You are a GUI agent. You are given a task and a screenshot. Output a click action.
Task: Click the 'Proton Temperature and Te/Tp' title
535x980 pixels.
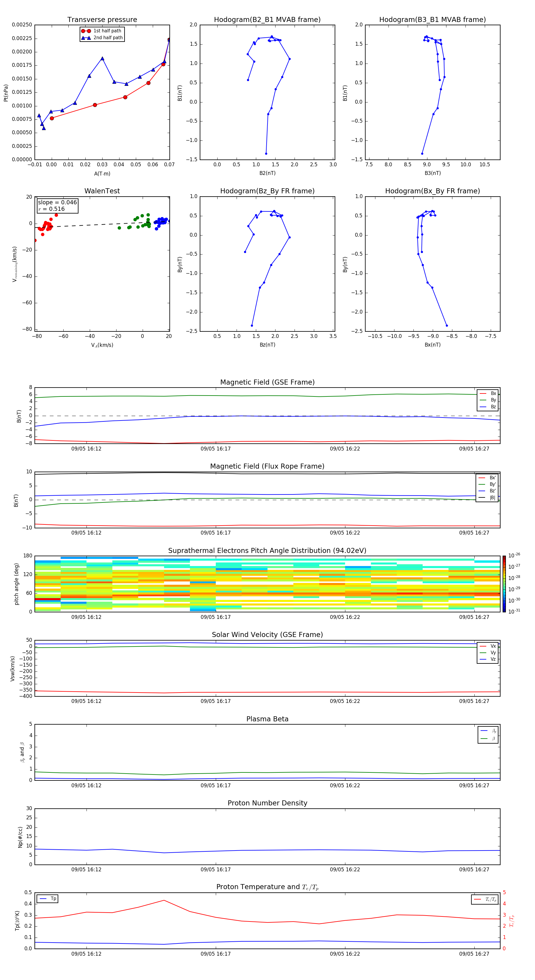tap(267, 887)
